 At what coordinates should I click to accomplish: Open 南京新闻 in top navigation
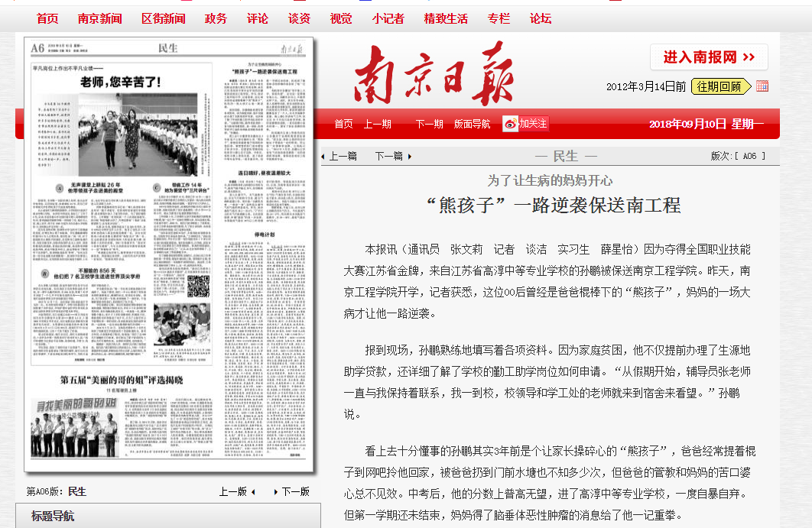(x=99, y=18)
